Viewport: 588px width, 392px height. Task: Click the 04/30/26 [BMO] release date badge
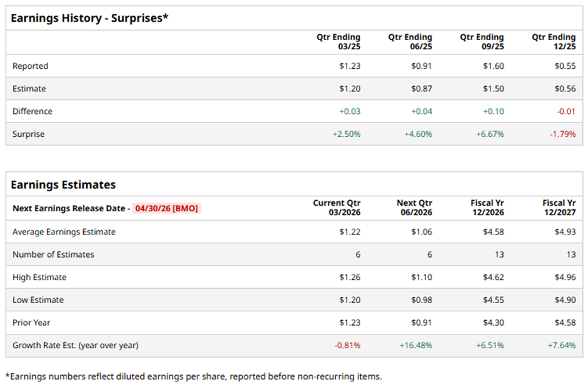click(x=166, y=208)
